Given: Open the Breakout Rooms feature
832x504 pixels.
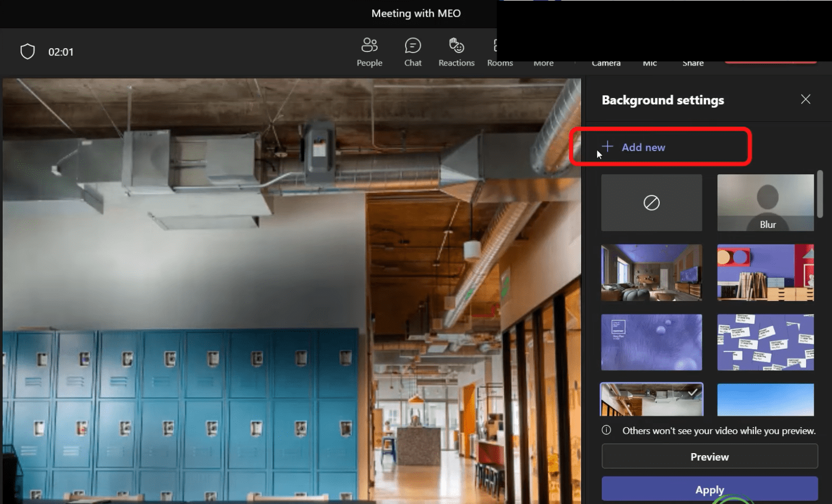Looking at the screenshot, I should (x=499, y=51).
